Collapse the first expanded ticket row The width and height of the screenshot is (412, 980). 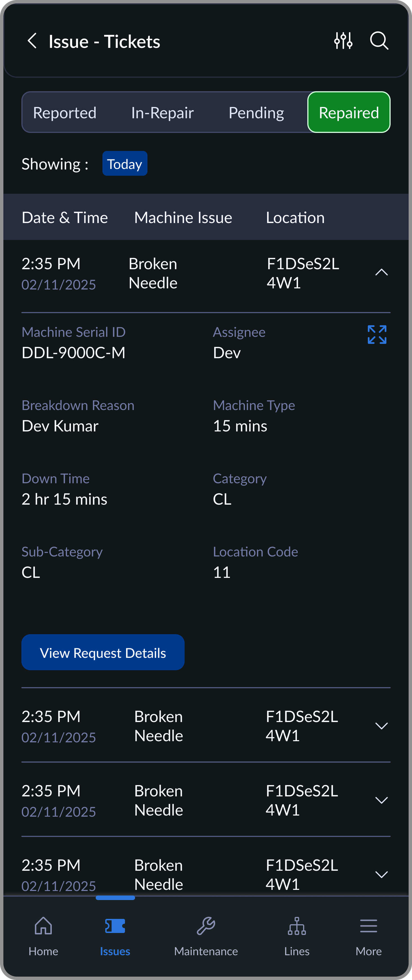pyautogui.click(x=381, y=272)
